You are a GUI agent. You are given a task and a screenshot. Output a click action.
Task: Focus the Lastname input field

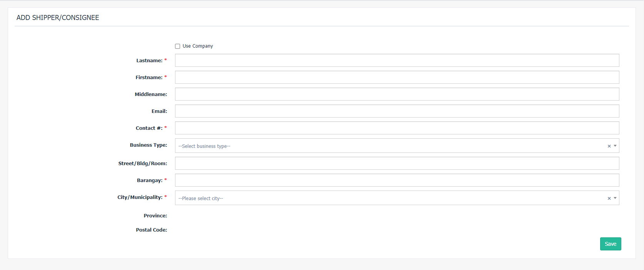[x=397, y=60]
